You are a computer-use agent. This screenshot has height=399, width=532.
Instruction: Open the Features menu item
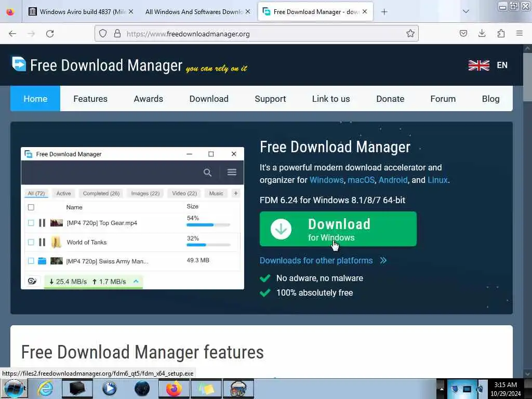(90, 99)
